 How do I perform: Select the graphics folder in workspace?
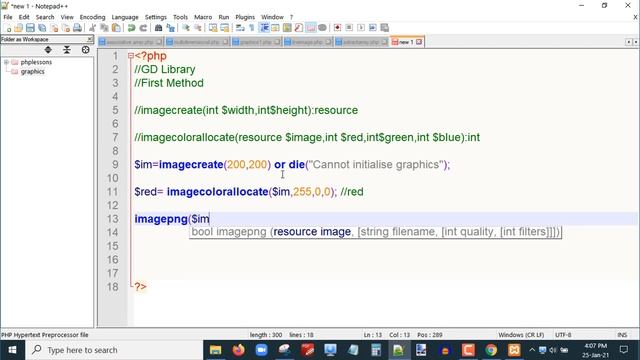coord(32,71)
